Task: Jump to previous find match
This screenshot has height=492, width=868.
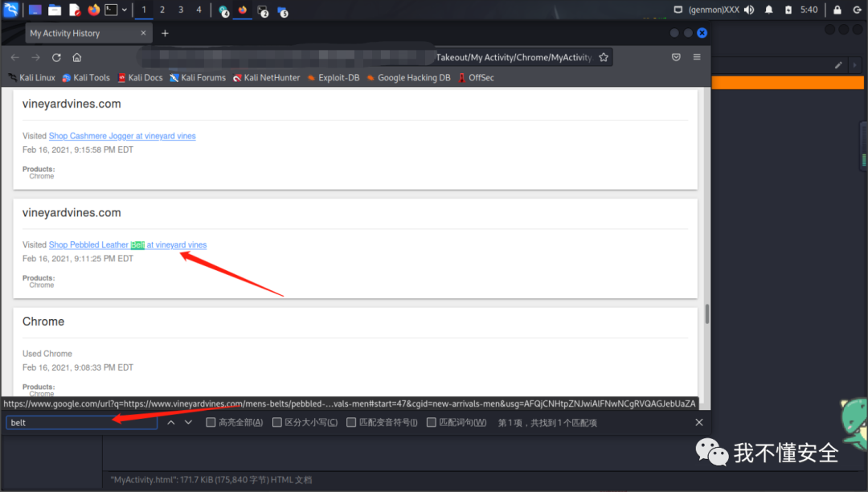Action: tap(171, 423)
